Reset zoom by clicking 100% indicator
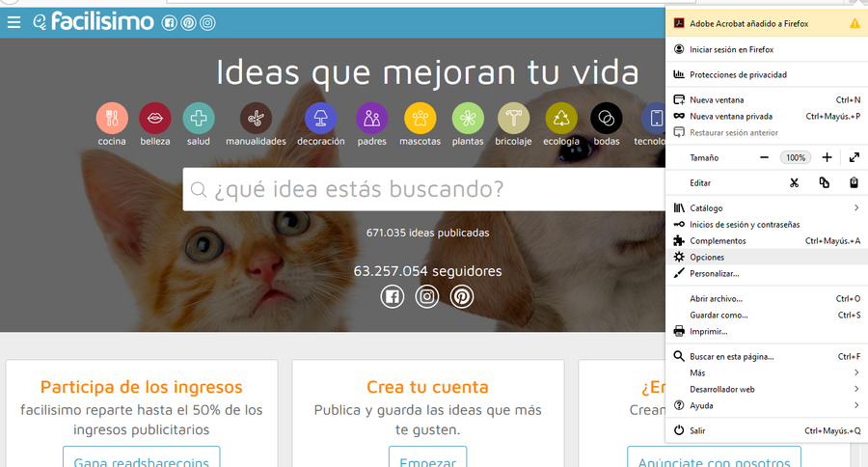868x467 pixels. point(796,157)
